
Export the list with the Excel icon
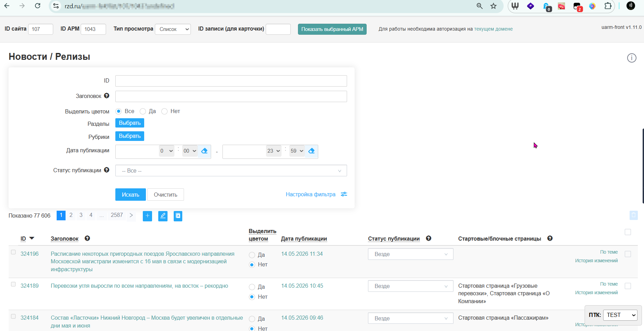tap(178, 216)
